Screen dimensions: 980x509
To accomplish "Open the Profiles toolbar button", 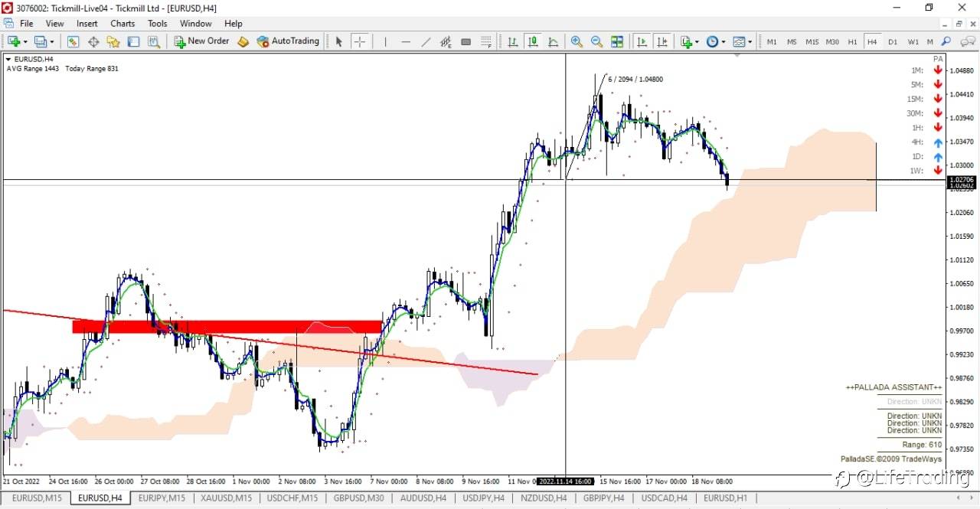I will click(x=40, y=41).
